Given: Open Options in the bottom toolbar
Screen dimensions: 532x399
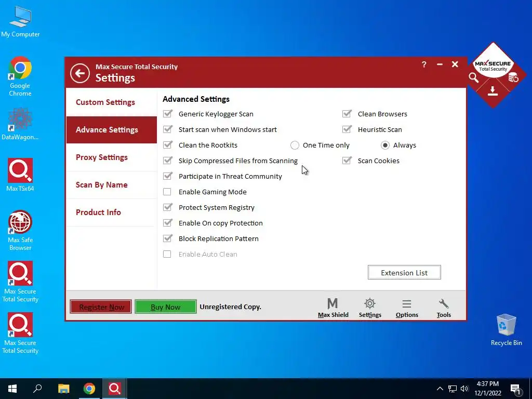Looking at the screenshot, I should click(407, 308).
